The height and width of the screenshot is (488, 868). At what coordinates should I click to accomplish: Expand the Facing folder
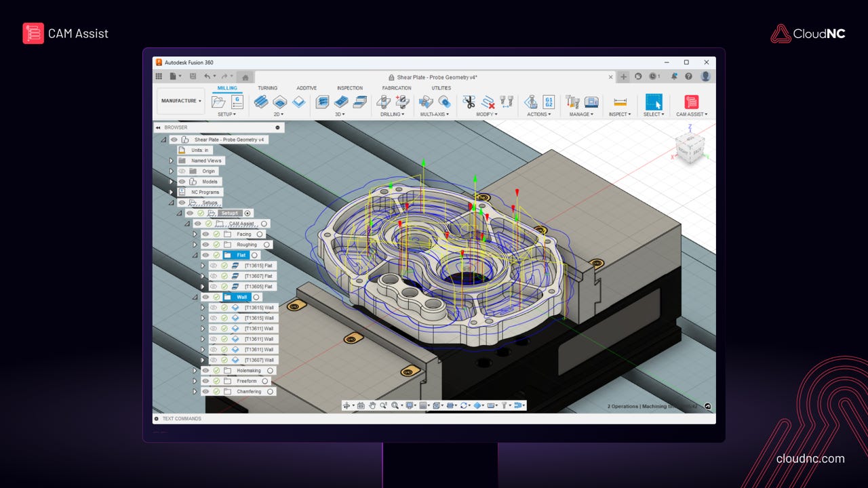(195, 234)
